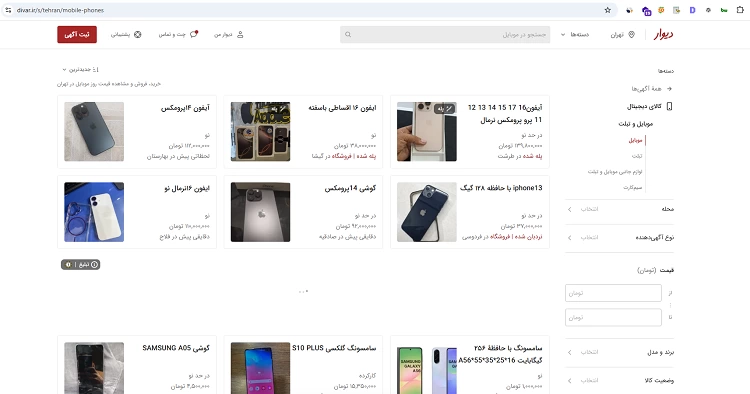This screenshot has width=750, height=394.
Task: Expand the نوع آگهی‌دهنده filter
Action: [x=619, y=237]
